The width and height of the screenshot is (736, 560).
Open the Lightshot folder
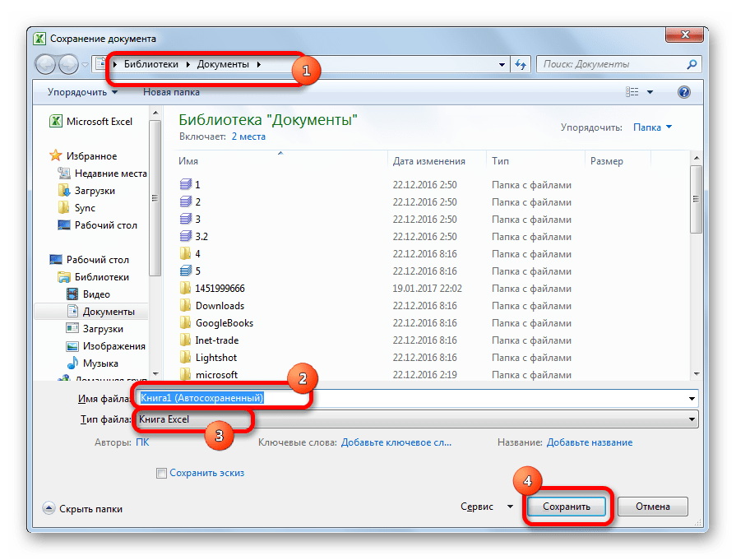point(216,358)
